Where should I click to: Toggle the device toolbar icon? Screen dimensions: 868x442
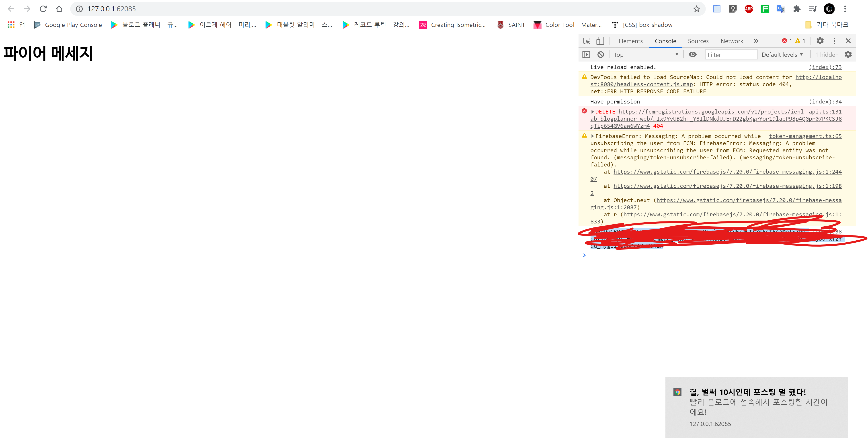click(600, 41)
